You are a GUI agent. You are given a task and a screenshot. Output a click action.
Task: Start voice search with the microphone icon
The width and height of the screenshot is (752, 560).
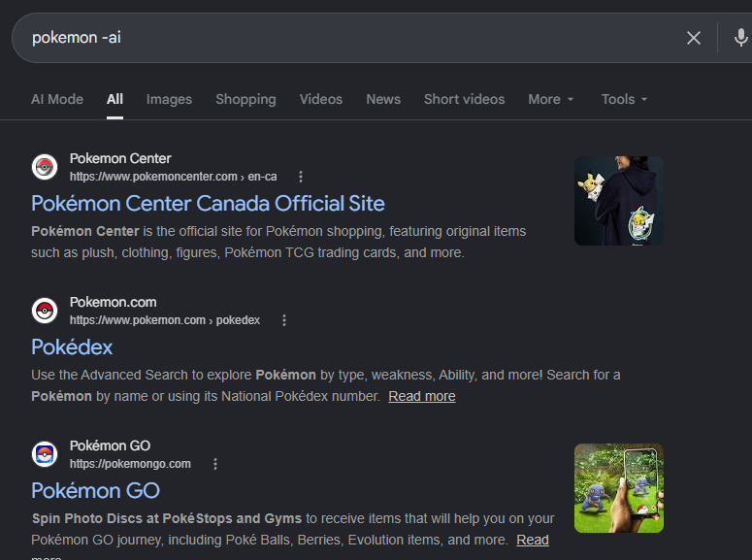coord(740,38)
